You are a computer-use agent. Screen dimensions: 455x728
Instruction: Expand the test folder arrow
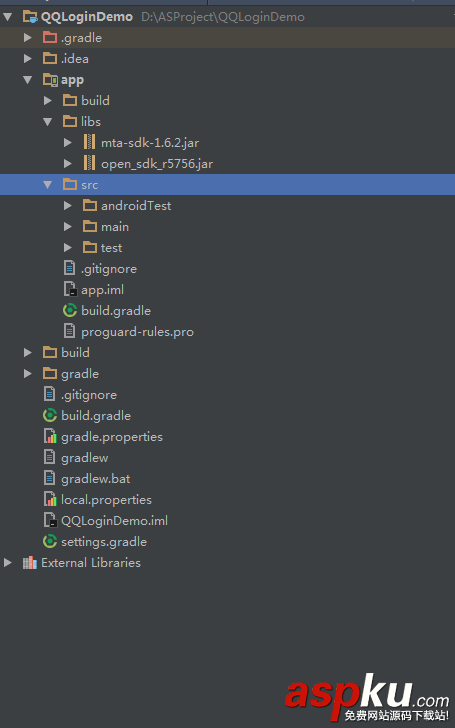point(68,247)
